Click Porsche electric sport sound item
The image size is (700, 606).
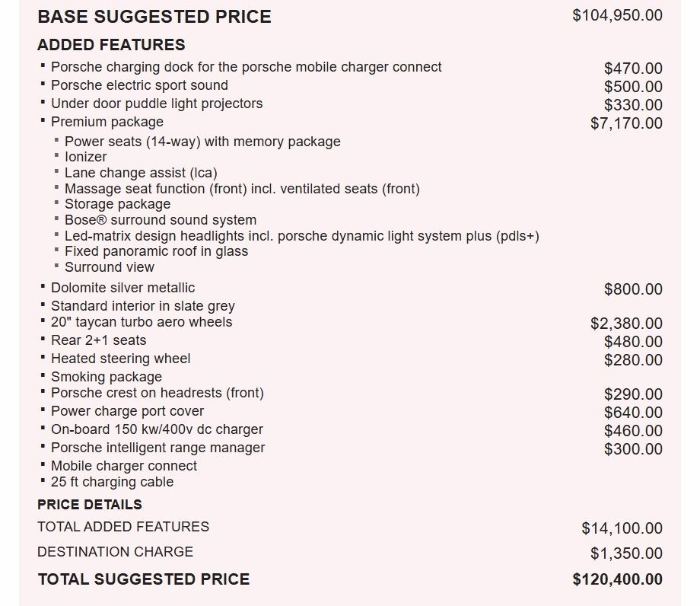tap(139, 85)
